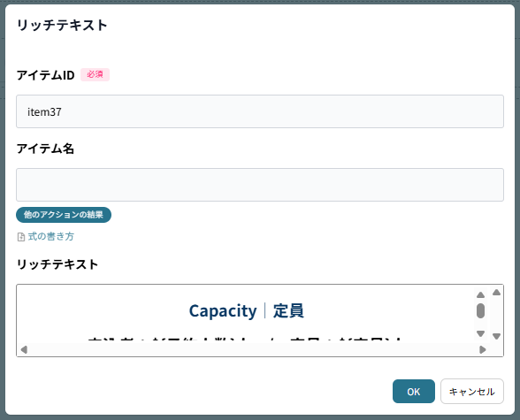Viewport: 520px width, 420px height.
Task: Click the 他のアクションの結果 pill button
Action: tap(64, 215)
